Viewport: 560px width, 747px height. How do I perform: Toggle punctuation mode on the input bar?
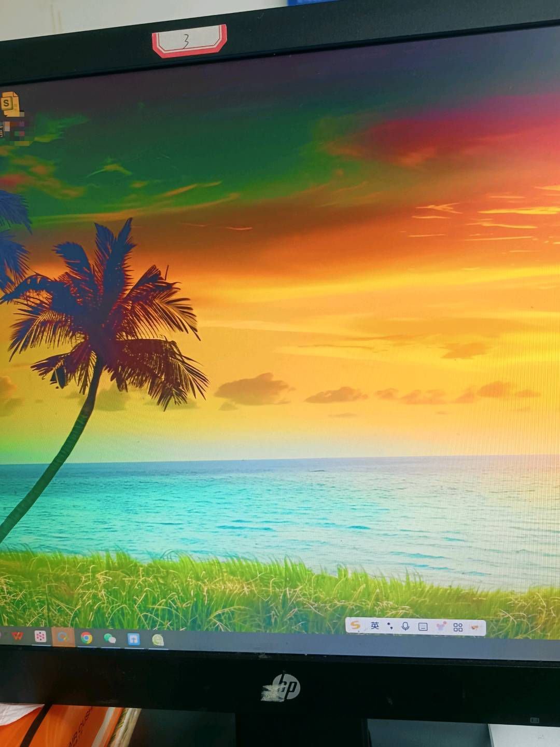pos(390,626)
